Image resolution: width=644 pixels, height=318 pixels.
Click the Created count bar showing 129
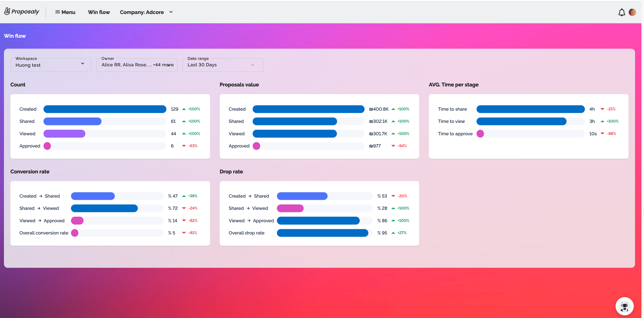(x=105, y=109)
